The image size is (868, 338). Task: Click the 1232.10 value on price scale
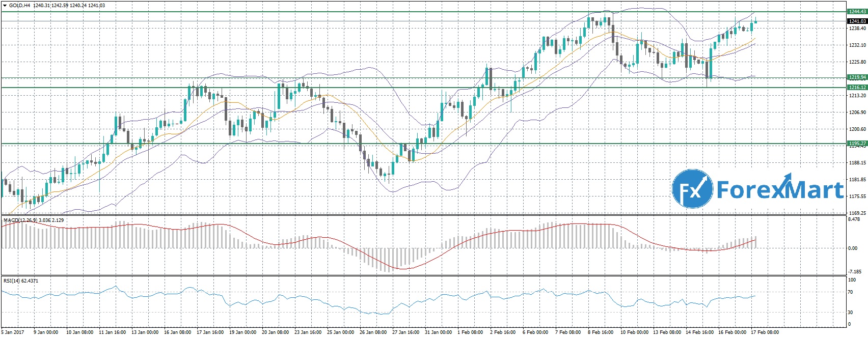click(856, 45)
